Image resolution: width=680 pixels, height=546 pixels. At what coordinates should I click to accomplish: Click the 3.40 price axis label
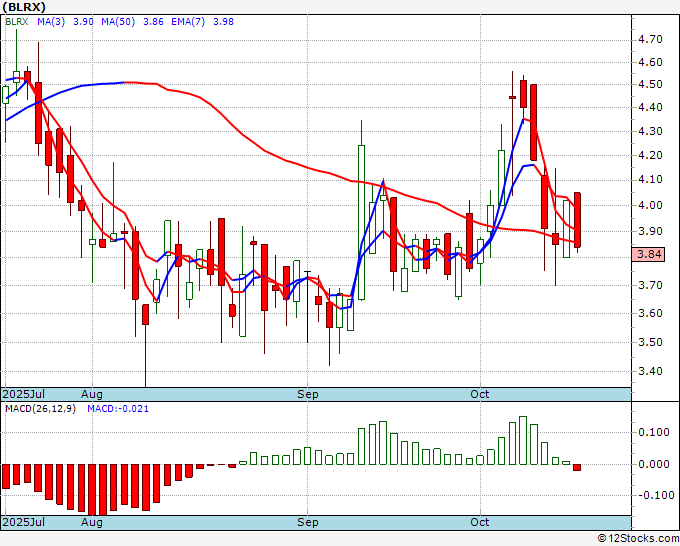[x=650, y=371]
